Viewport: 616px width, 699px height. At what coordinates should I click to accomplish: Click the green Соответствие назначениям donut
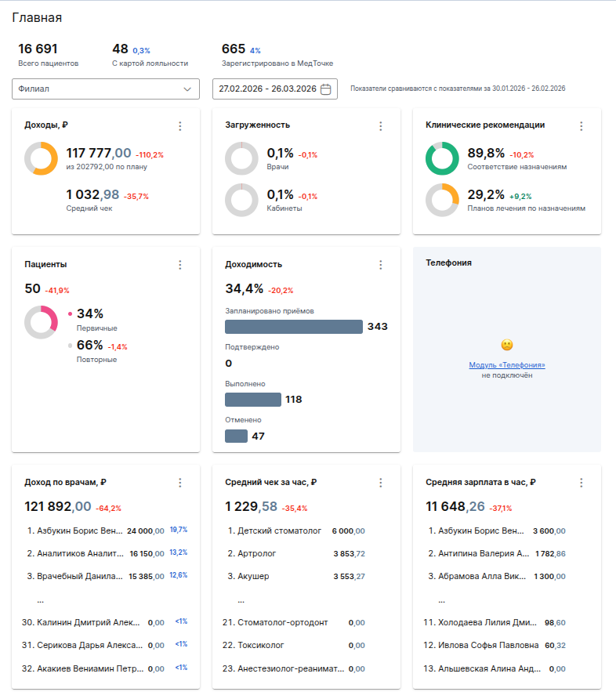click(442, 158)
